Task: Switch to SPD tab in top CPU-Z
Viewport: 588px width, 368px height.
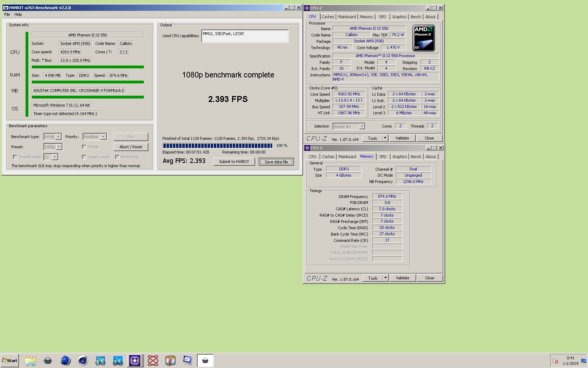Action: (x=383, y=17)
